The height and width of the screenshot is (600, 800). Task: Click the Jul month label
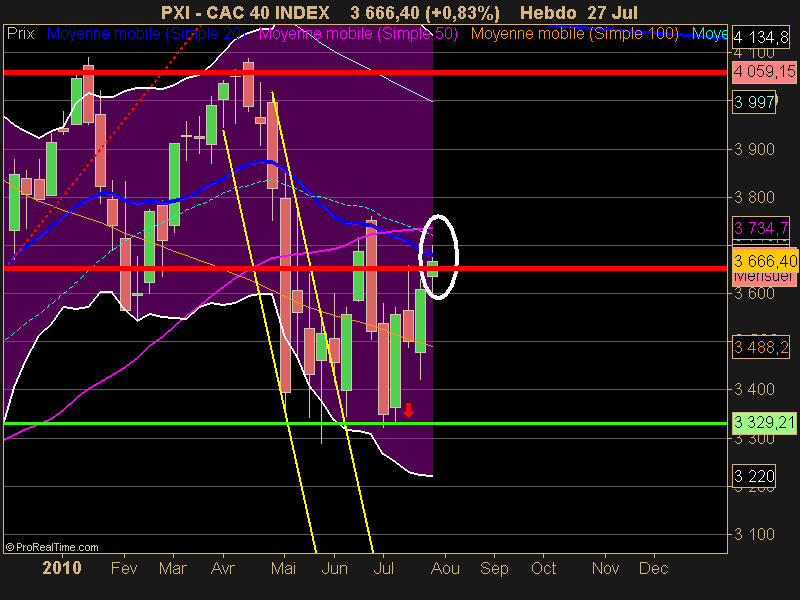383,568
